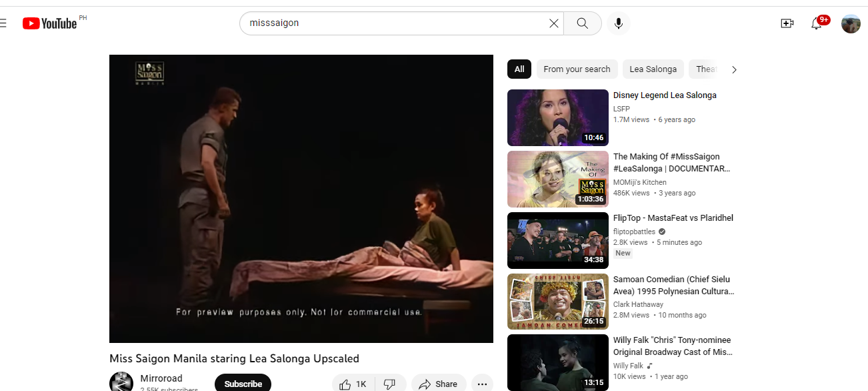Open The Making Of #MissSaigon thumbnail
Screen dimensions: 868x391
(558, 179)
